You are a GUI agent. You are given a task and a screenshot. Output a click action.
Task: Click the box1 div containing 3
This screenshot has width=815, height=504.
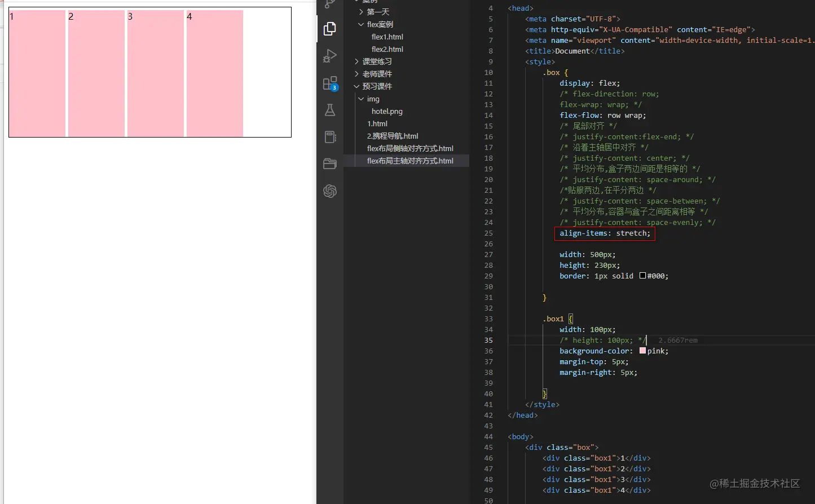click(597, 479)
